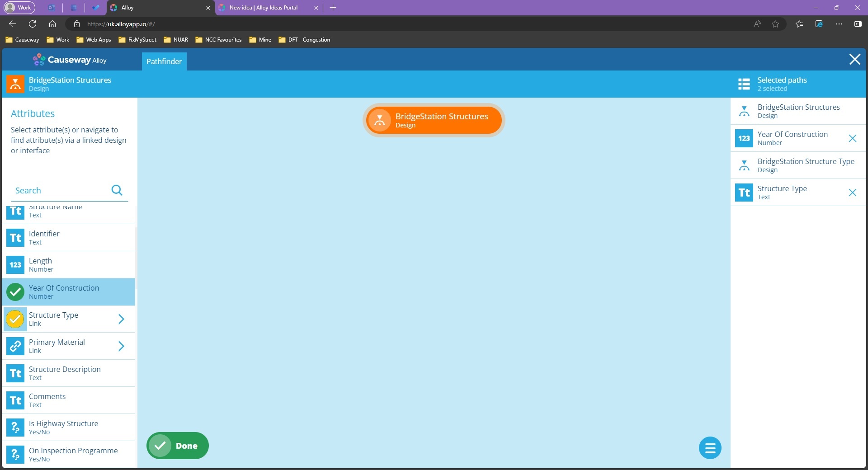This screenshot has height=470, width=868.
Task: Open the FixMyStreet bookmarks folder
Action: pyautogui.click(x=137, y=40)
